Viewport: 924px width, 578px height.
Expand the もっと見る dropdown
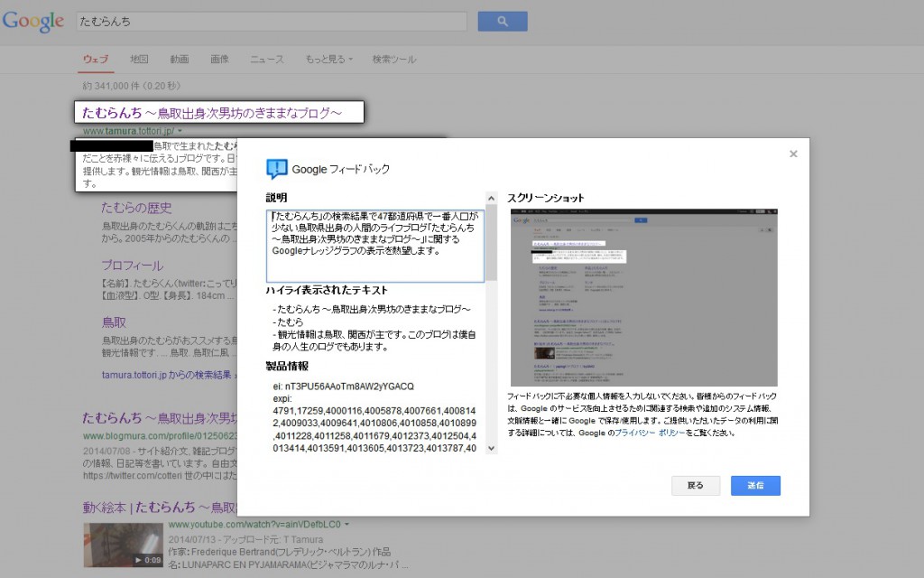pyautogui.click(x=328, y=59)
